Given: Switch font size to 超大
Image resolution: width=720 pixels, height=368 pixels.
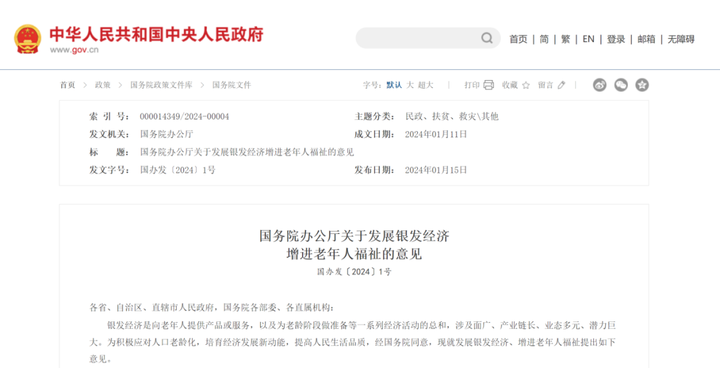Looking at the screenshot, I should pyautogui.click(x=426, y=85).
